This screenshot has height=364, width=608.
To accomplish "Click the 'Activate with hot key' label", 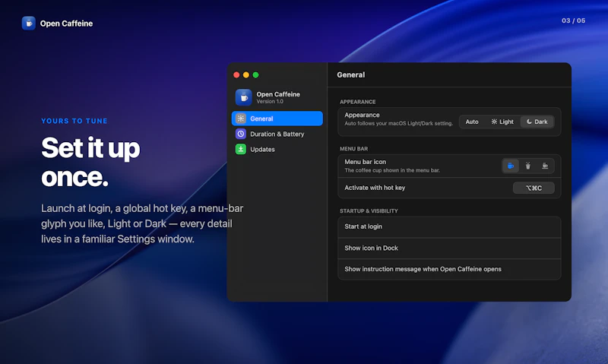I will pyautogui.click(x=375, y=188).
